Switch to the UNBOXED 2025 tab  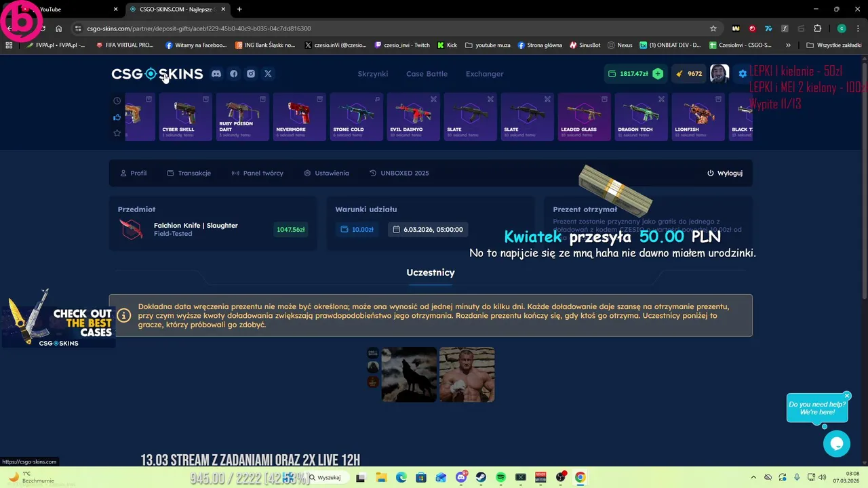(399, 173)
